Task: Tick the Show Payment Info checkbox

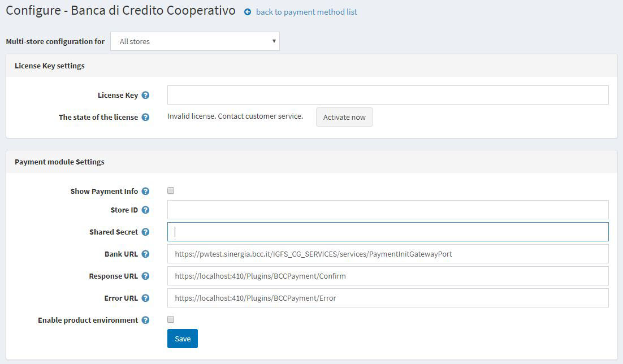Action: click(171, 190)
